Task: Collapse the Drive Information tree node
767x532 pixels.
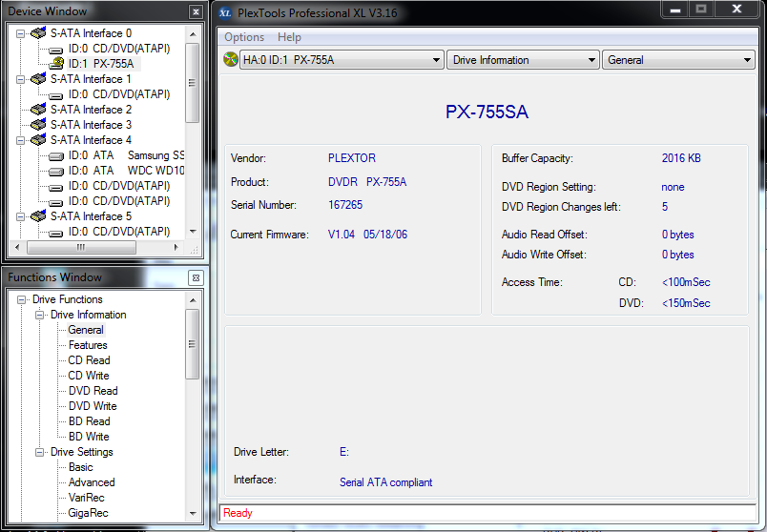Action: pyautogui.click(x=39, y=315)
